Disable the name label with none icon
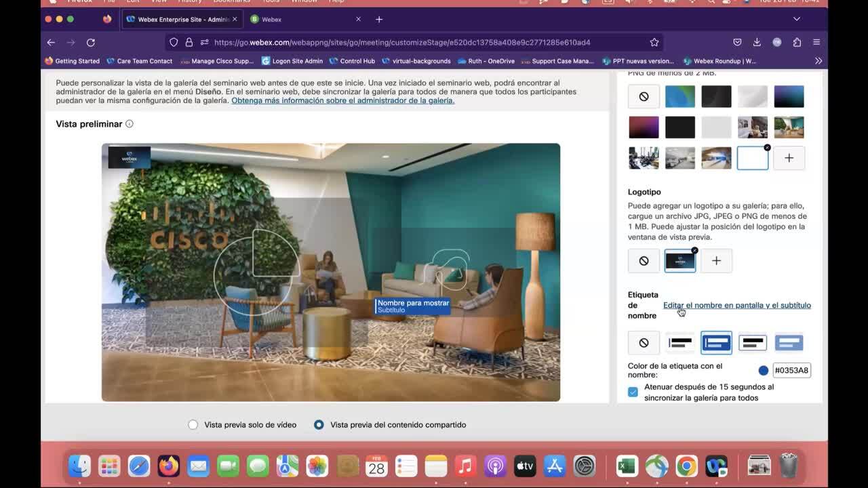The image size is (868, 488). [644, 343]
